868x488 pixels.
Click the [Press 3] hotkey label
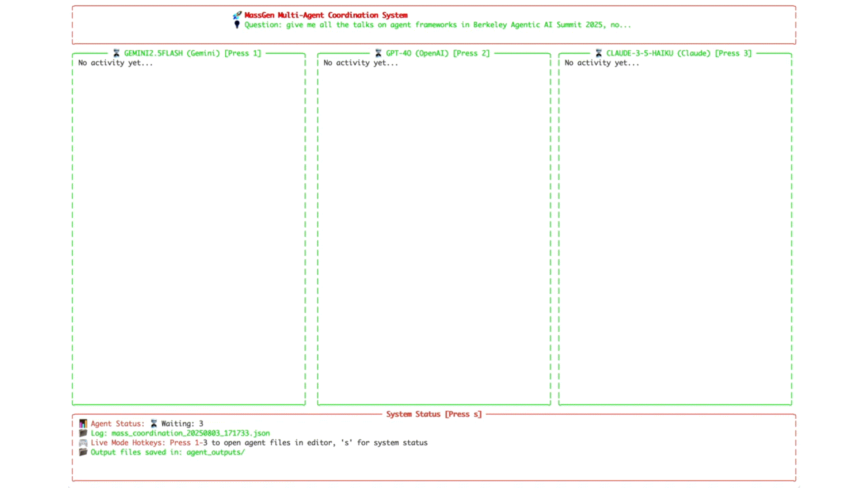(x=733, y=53)
